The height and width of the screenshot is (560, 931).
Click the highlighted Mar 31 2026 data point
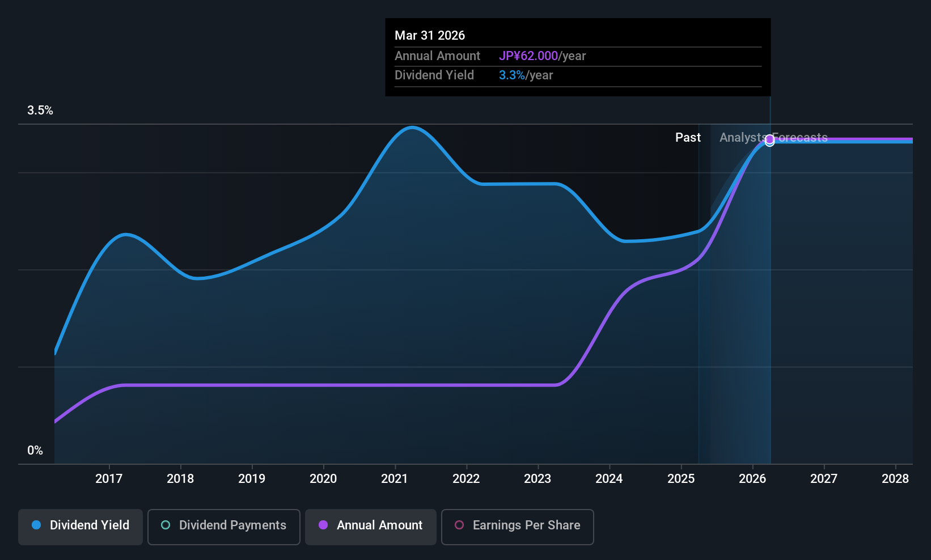point(769,141)
